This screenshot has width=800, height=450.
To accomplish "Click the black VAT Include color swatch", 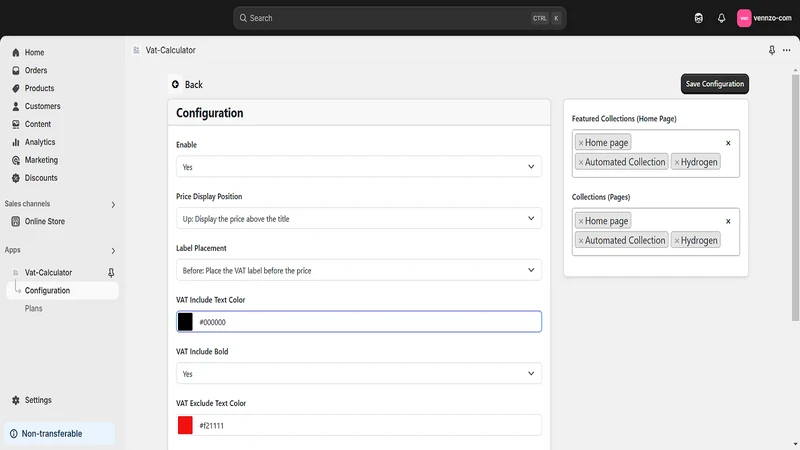I will [x=185, y=322].
